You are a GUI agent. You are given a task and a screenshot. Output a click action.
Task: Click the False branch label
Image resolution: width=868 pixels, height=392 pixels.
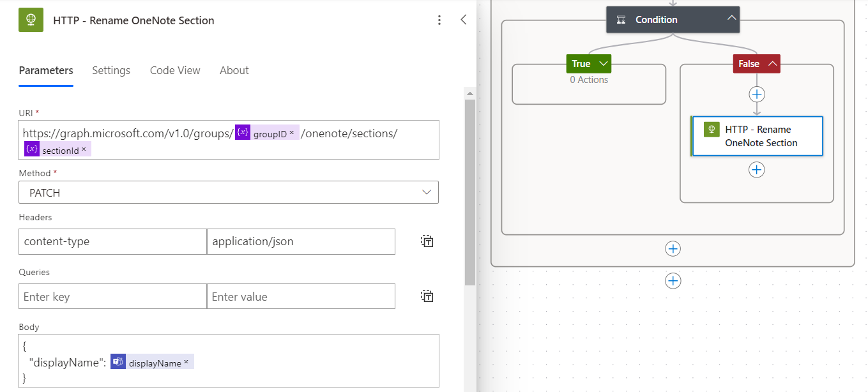click(749, 64)
